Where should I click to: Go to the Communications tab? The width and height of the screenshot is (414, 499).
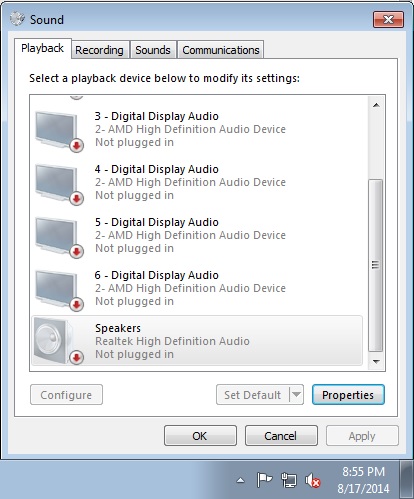(221, 50)
